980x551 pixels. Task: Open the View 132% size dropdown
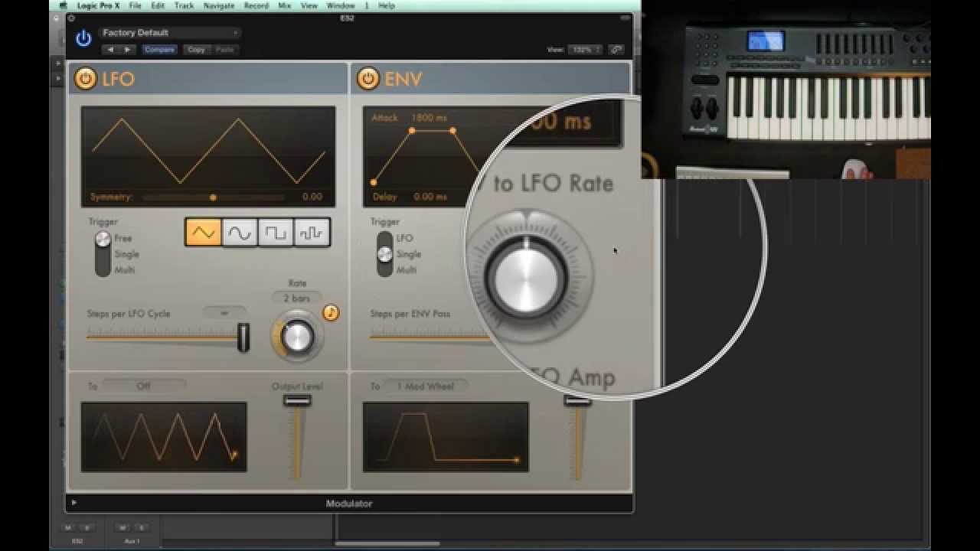[585, 50]
